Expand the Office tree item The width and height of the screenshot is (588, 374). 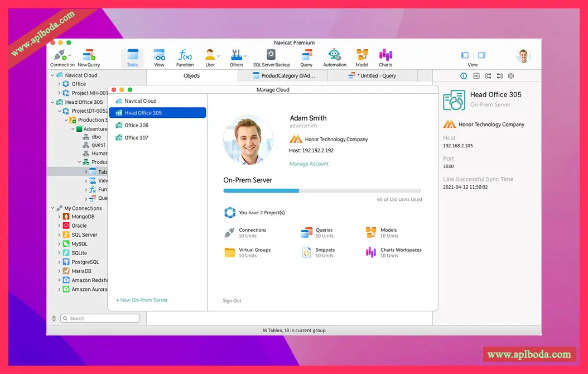[59, 84]
